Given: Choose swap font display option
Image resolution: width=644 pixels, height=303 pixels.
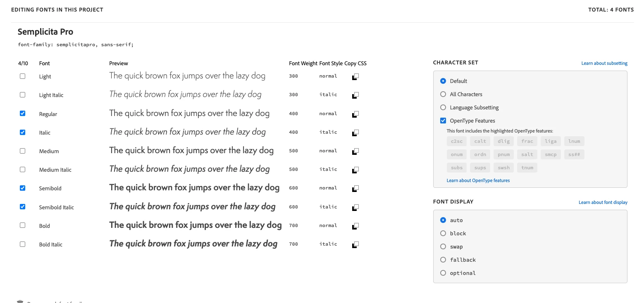Looking at the screenshot, I should click(x=443, y=246).
